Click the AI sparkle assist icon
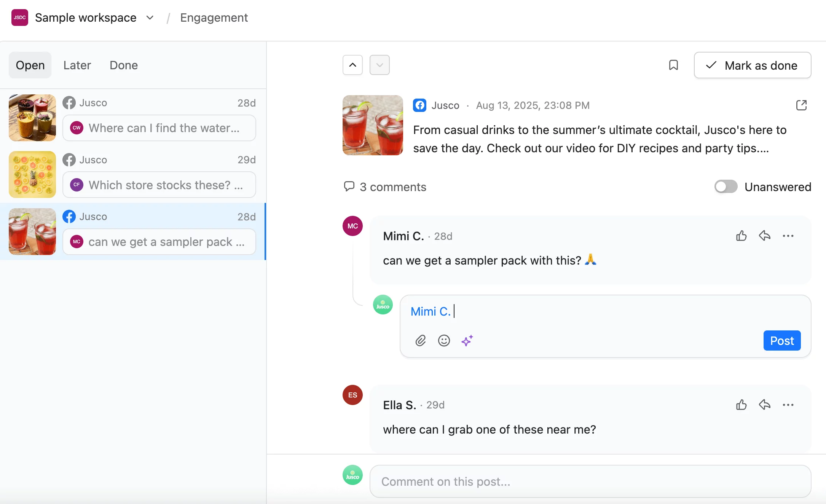Screen dimensions: 826x504 tap(467, 340)
